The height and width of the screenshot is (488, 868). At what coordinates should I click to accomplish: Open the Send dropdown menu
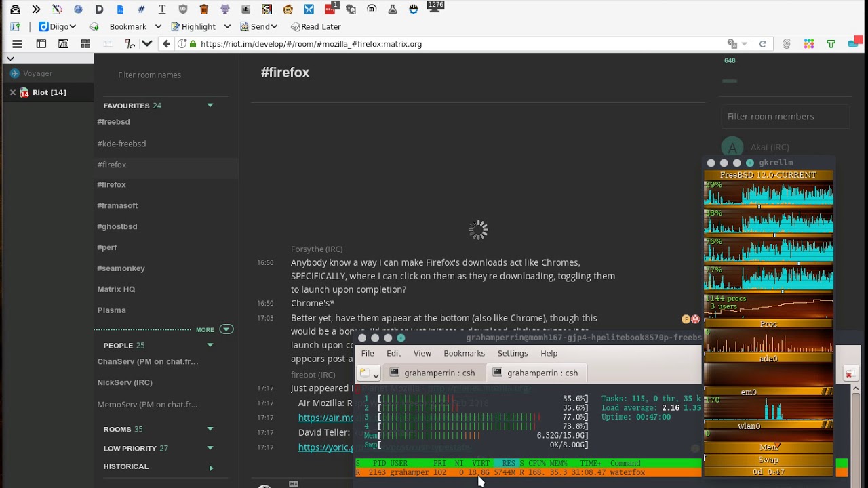258,26
